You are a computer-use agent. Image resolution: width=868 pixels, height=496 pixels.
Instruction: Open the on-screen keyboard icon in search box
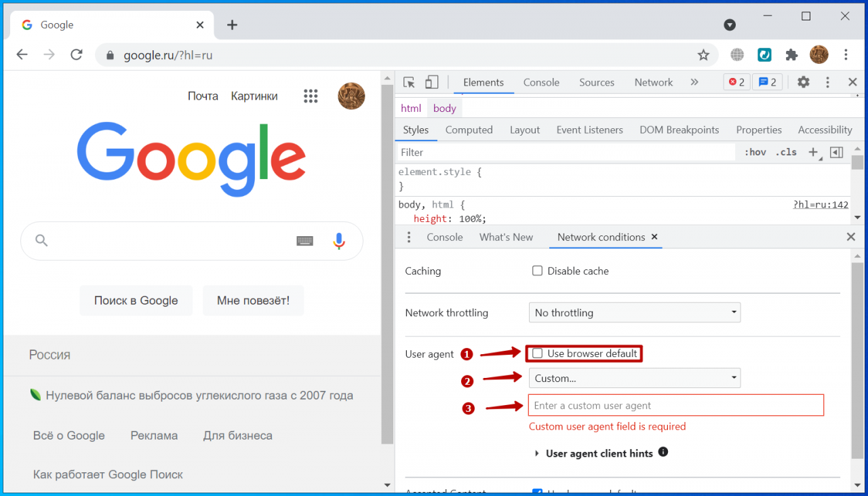click(x=304, y=241)
